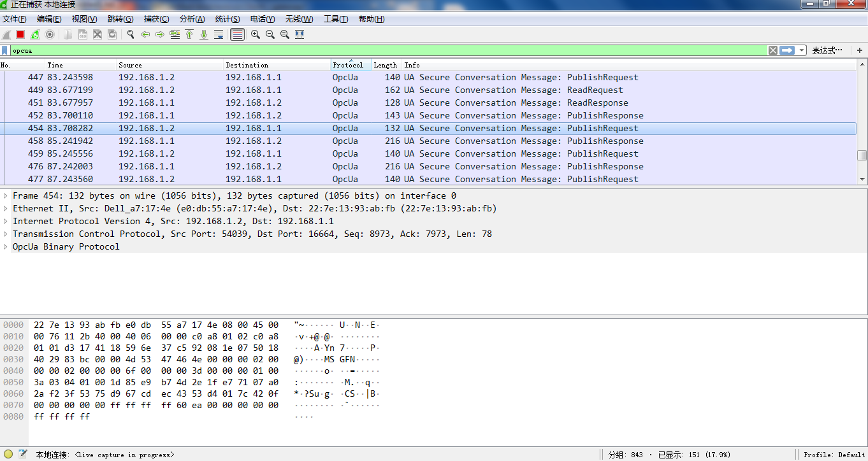Restart the current capture
868x461 pixels.
(35, 34)
